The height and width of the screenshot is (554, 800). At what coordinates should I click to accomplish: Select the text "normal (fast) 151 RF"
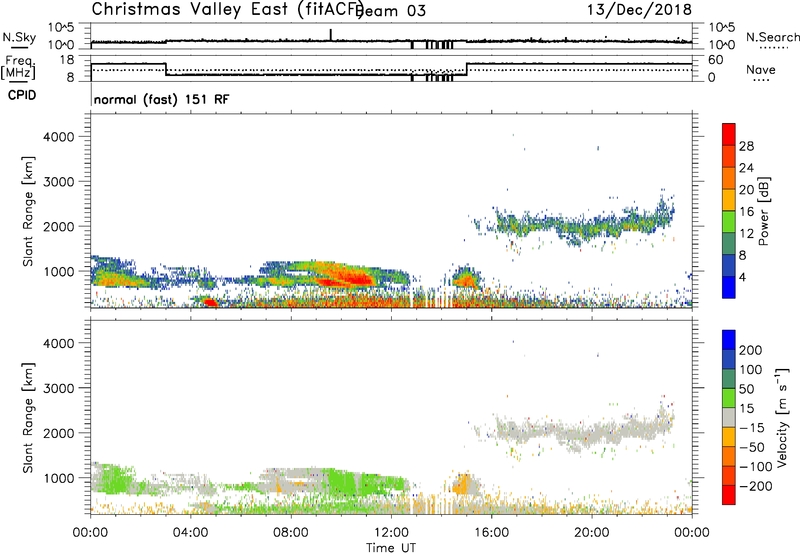tap(161, 100)
